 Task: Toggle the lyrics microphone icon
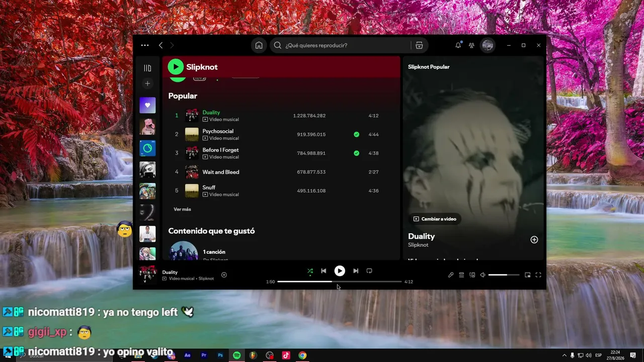point(451,275)
